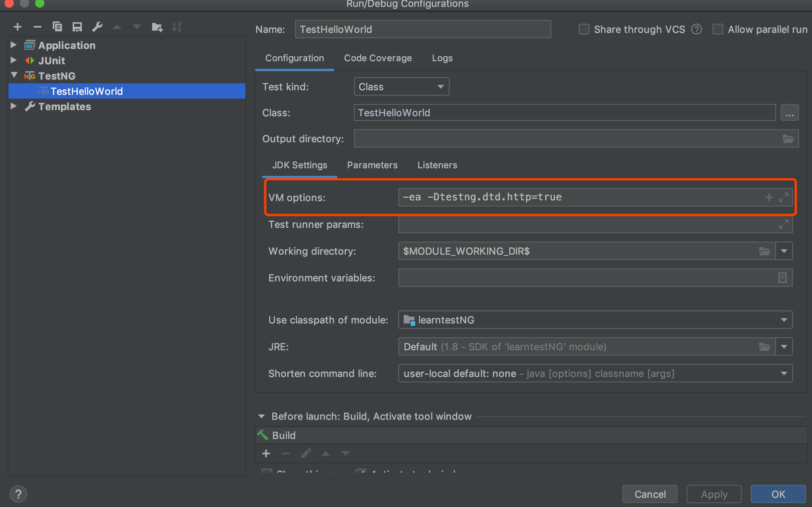
Task: Browse for Output directory folder icon
Action: (x=788, y=139)
